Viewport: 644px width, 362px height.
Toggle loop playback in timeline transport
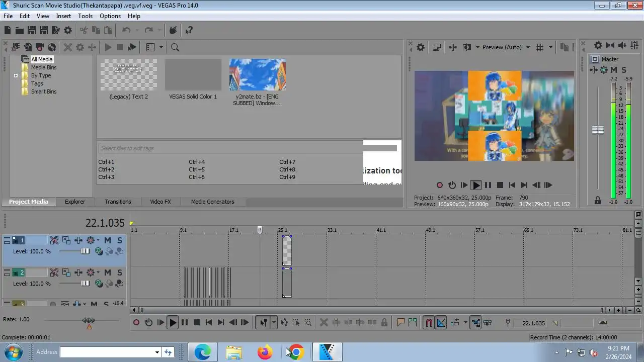point(148,323)
